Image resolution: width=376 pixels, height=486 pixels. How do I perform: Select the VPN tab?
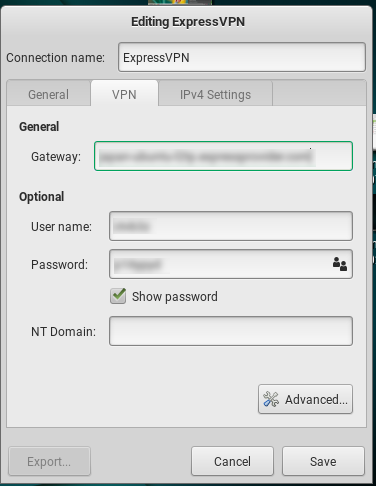click(124, 94)
